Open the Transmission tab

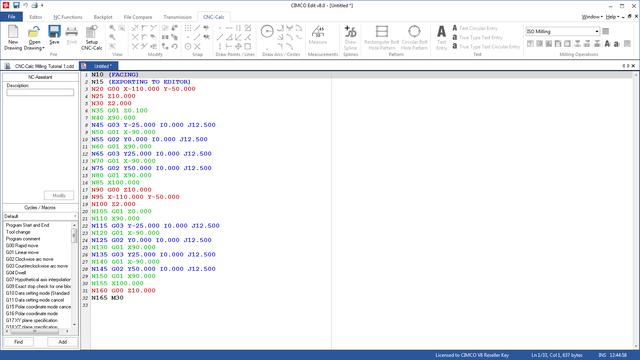tap(178, 17)
